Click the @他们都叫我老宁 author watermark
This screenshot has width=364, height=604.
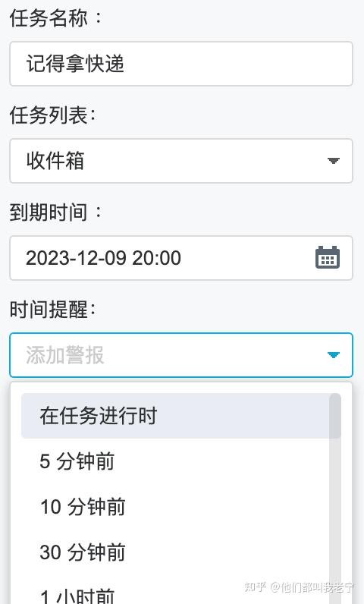pyautogui.click(x=312, y=587)
